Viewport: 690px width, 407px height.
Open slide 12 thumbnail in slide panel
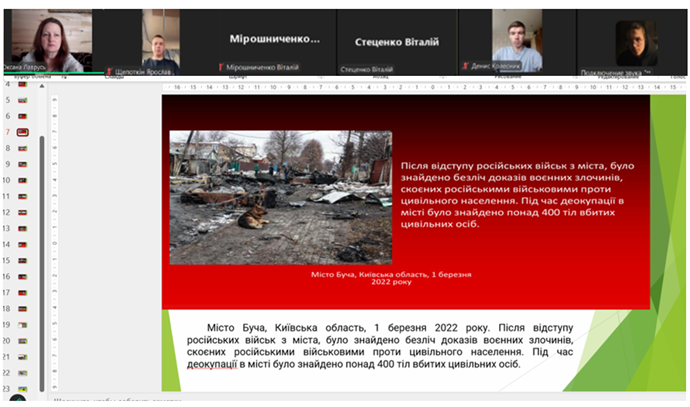[22, 212]
